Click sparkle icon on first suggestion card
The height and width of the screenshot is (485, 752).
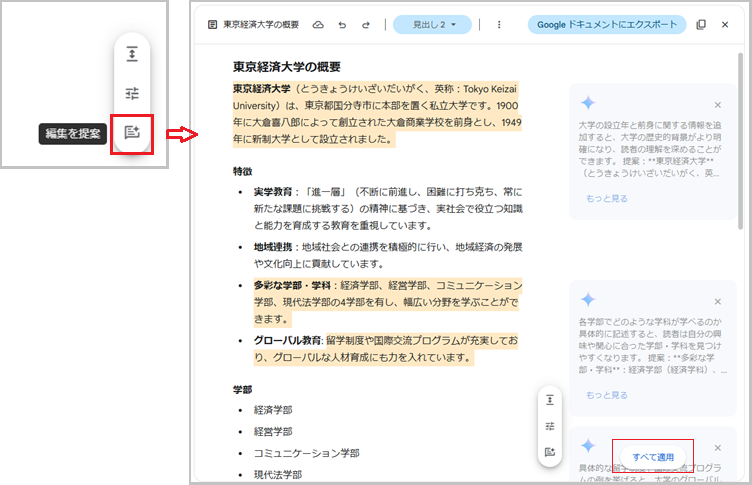588,103
